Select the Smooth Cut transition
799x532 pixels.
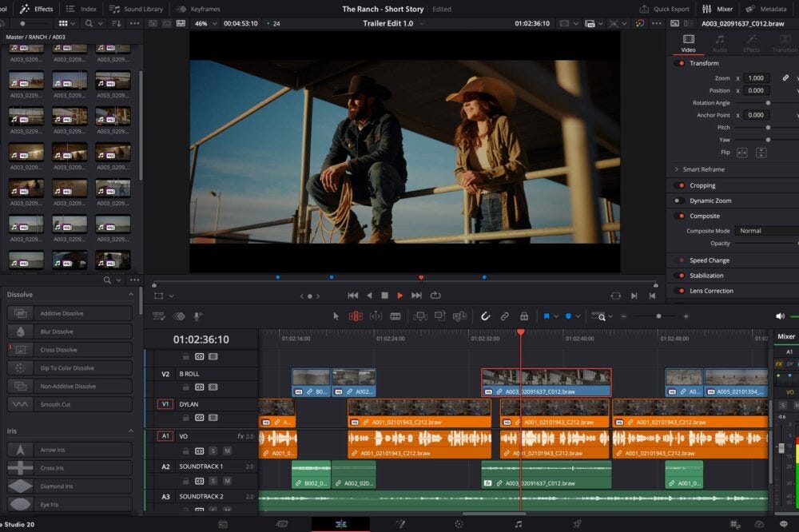pyautogui.click(x=70, y=405)
